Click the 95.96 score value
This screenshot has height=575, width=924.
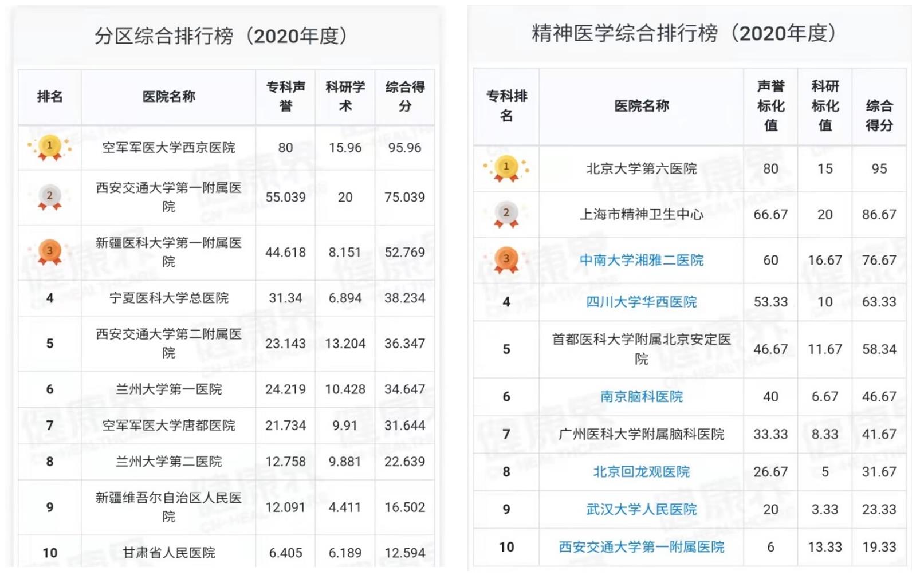[405, 148]
